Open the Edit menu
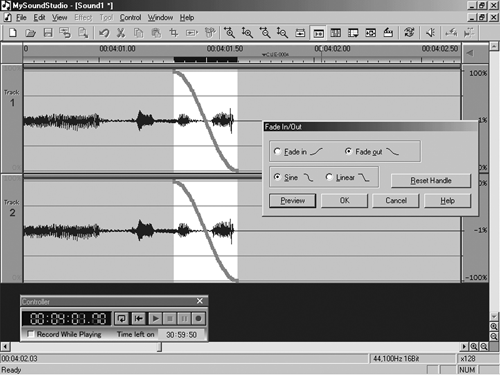Screen dimensions: 500x375 tap(39, 17)
